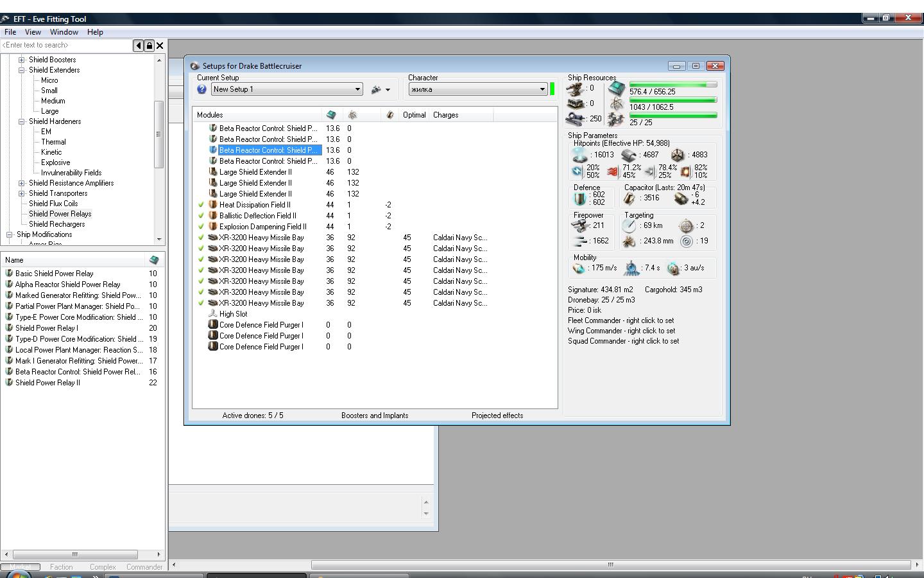Expand the Shield Transporters tree node
The image size is (924, 578).
(21, 193)
